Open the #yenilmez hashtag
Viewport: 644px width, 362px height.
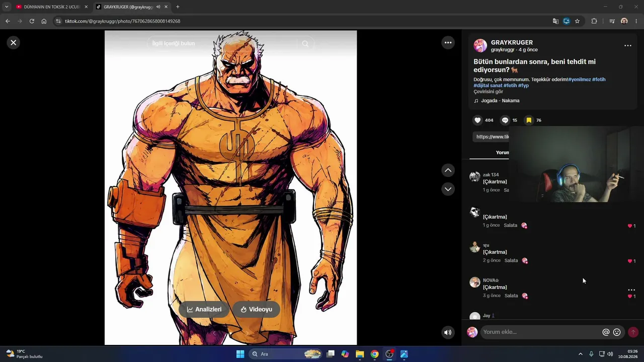point(579,79)
